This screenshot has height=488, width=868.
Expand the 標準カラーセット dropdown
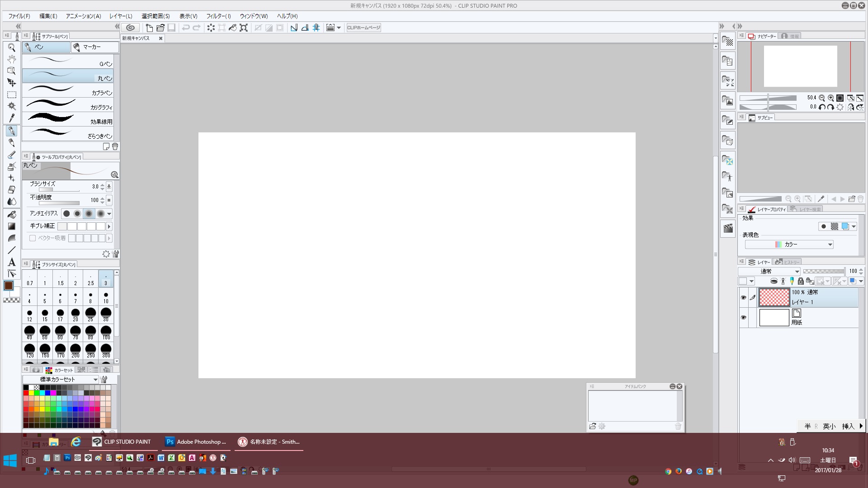pos(61,380)
